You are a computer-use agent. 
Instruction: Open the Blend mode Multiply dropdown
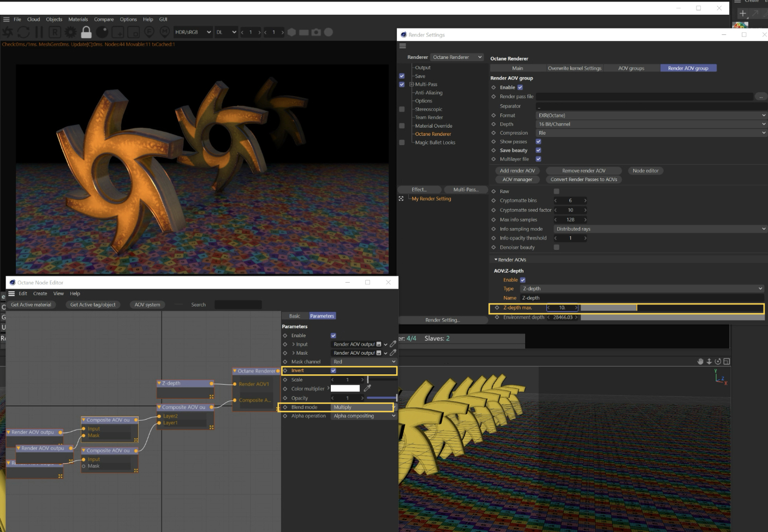click(x=364, y=407)
